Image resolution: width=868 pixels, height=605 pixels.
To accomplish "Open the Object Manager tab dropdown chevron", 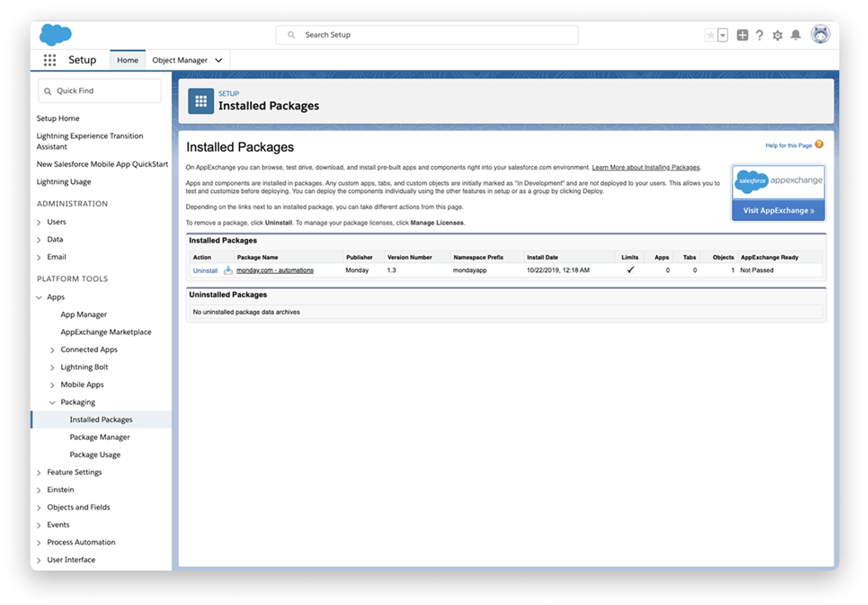I will (x=219, y=60).
